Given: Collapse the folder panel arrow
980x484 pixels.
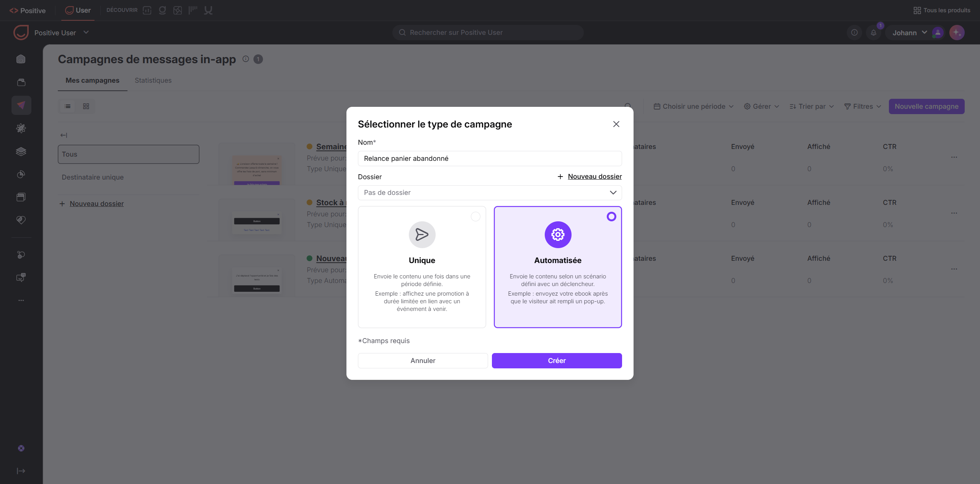Looking at the screenshot, I should pyautogui.click(x=64, y=135).
